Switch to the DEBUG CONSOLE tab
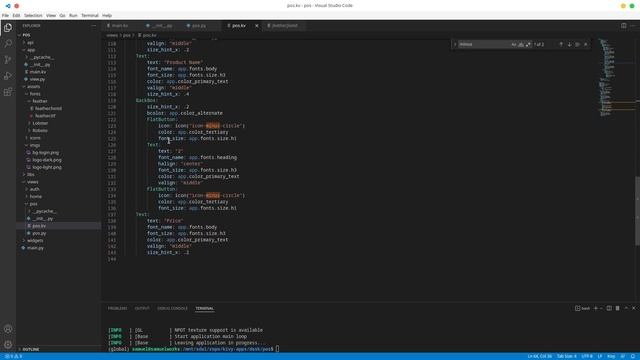640x360 pixels. (173, 309)
